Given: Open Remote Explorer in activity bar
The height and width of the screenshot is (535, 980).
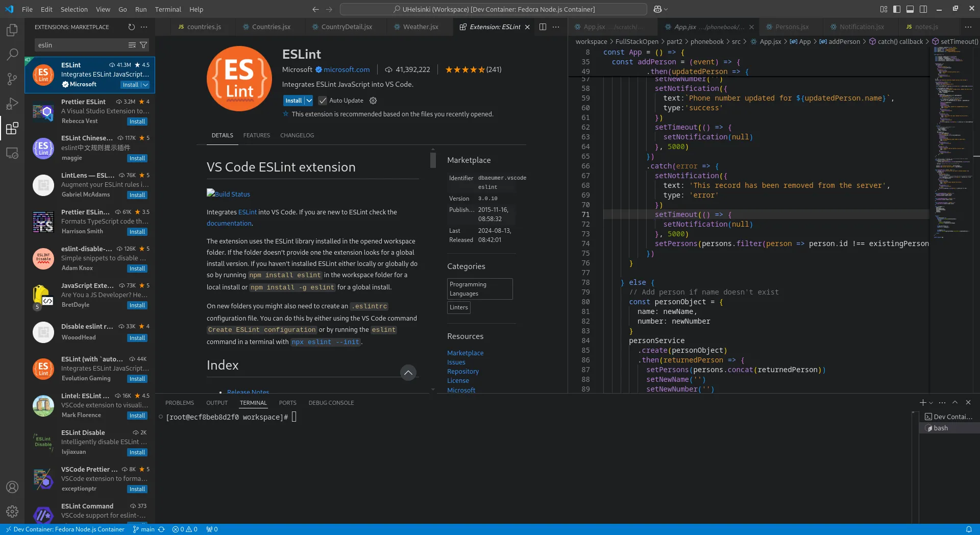Looking at the screenshot, I should pos(12,153).
